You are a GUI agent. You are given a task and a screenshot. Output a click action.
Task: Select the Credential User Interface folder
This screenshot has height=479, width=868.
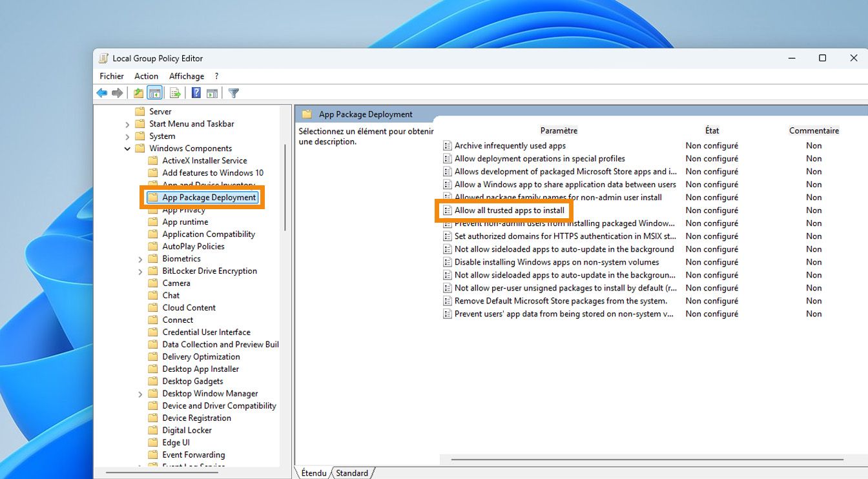coord(207,332)
